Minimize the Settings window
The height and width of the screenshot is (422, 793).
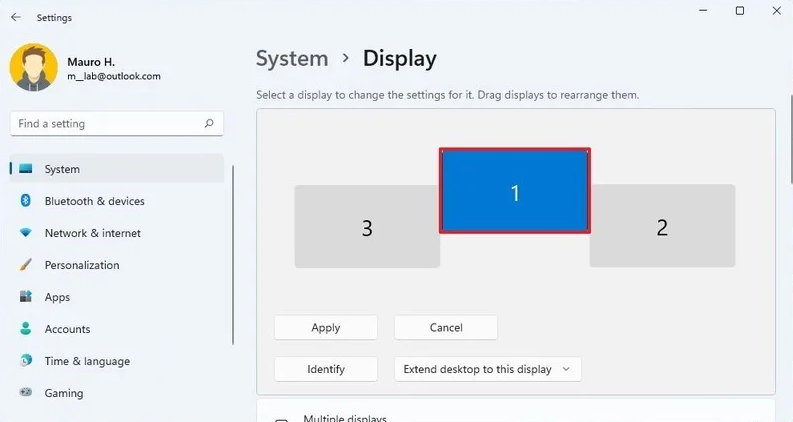coord(703,11)
